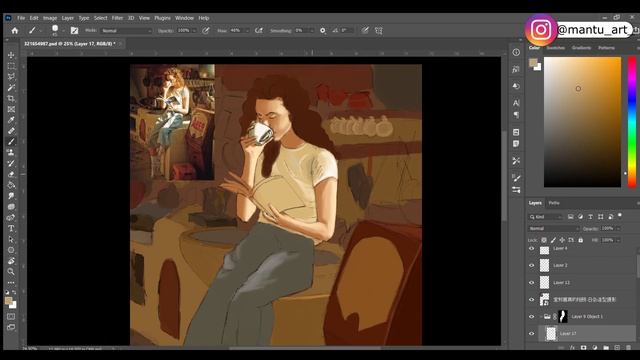Switch to the Paths tab
This screenshot has width=640, height=360.
click(554, 203)
